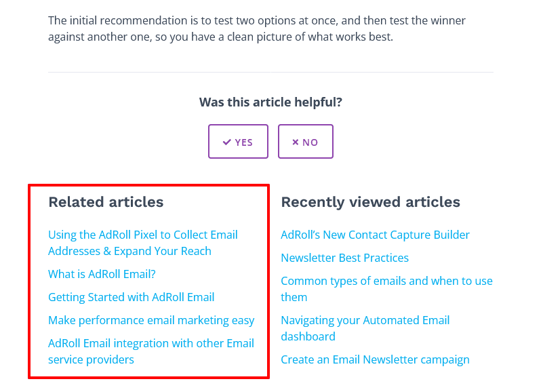The image size is (543, 392).
Task: Open 'AdRoll's New Contact Capture Builder' article
Action: (x=375, y=235)
